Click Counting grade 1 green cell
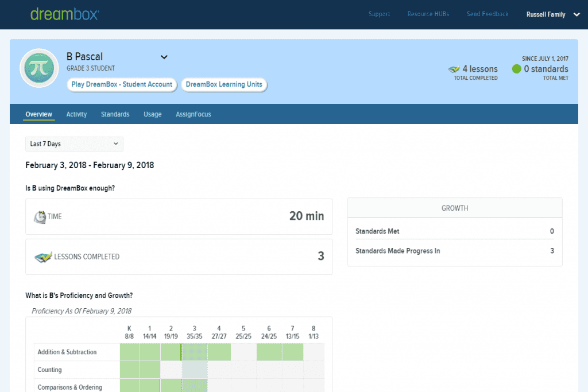 [x=150, y=370]
